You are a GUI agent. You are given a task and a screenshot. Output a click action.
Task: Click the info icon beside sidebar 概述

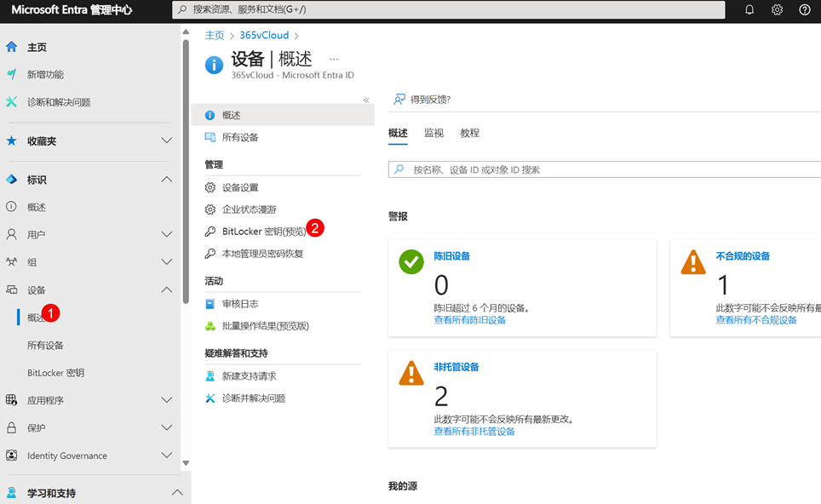pos(11,207)
